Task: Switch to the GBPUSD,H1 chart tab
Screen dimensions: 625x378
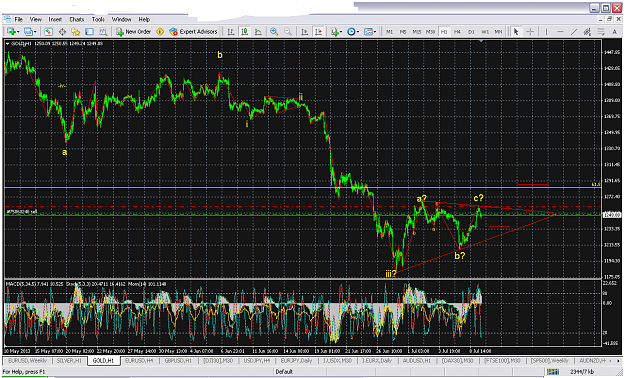Action: point(178,360)
